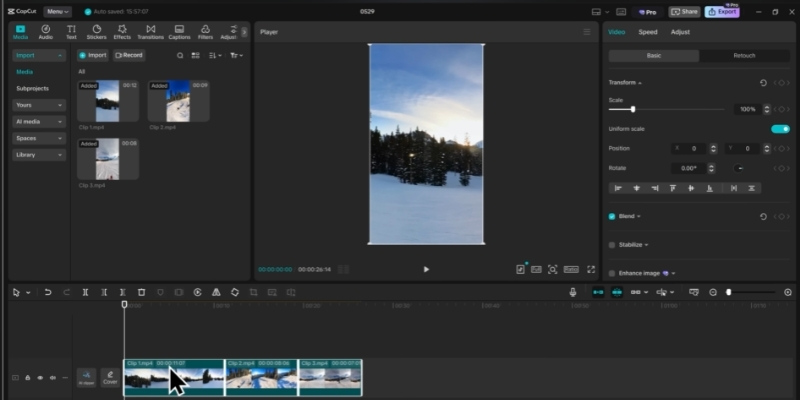Play the video preview
The height and width of the screenshot is (400, 800).
click(x=426, y=269)
